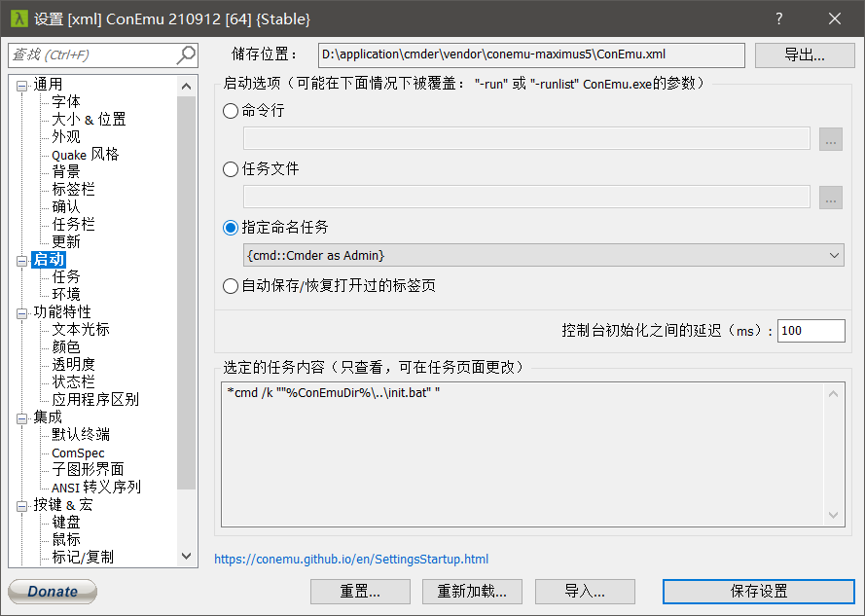Click the help question mark button
865x616 pixels.
(x=779, y=18)
